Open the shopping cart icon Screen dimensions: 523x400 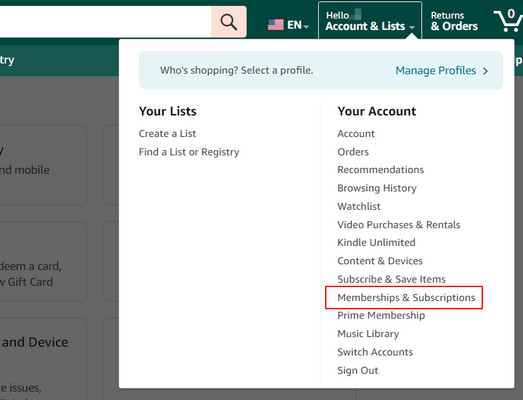tap(508, 20)
